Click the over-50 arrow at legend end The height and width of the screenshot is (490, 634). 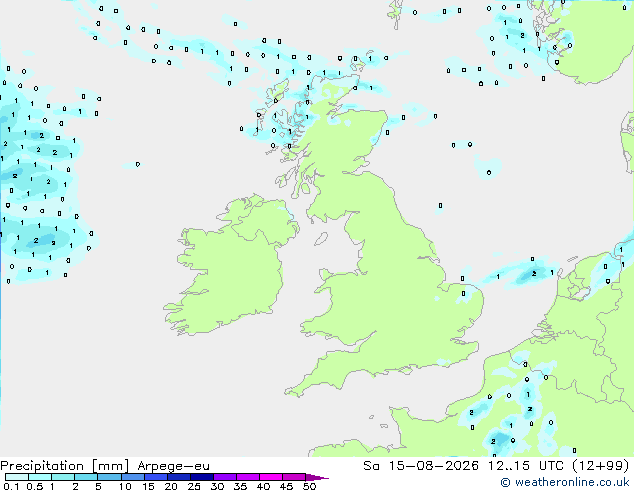tap(317, 477)
